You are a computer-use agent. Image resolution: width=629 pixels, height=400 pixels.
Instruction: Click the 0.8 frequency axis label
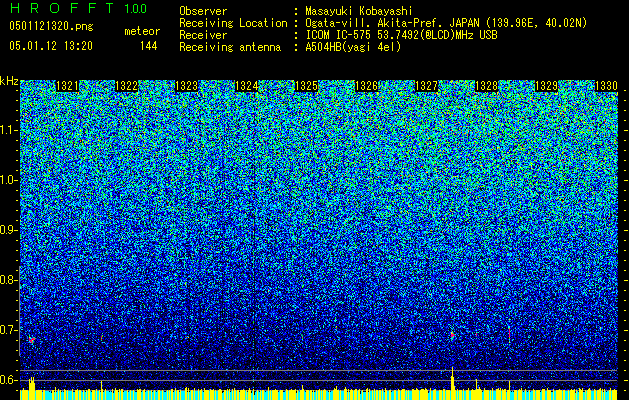point(8,280)
